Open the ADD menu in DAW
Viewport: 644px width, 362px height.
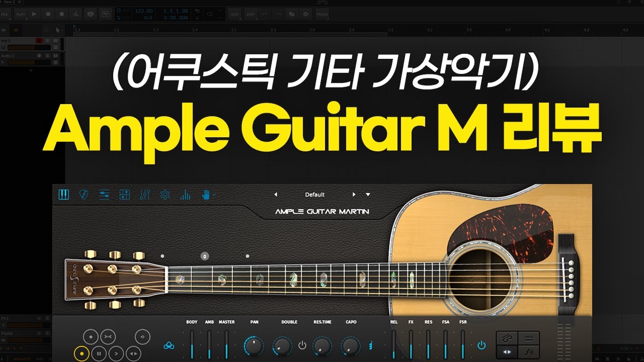(234, 14)
